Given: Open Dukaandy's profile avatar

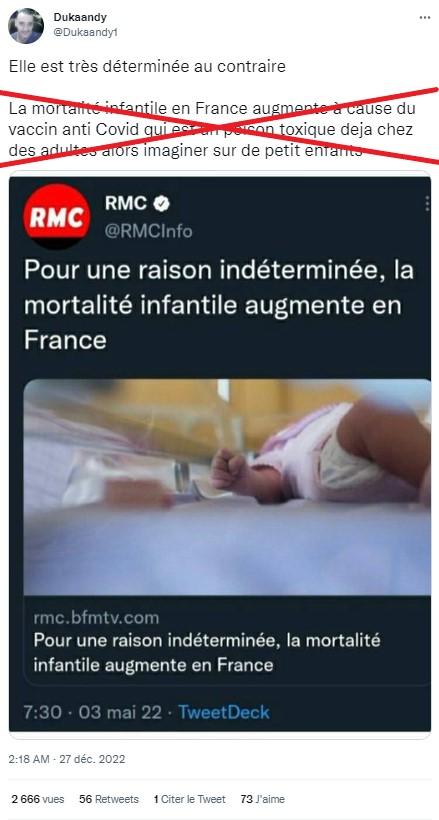Looking at the screenshot, I should [26, 26].
